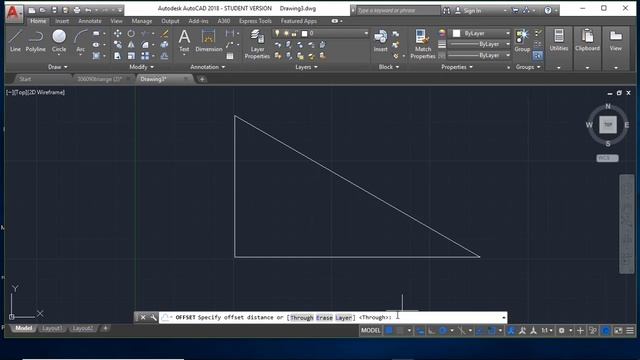The height and width of the screenshot is (360, 640).
Task: Switch to the View ribbon tab
Action: tap(116, 21)
